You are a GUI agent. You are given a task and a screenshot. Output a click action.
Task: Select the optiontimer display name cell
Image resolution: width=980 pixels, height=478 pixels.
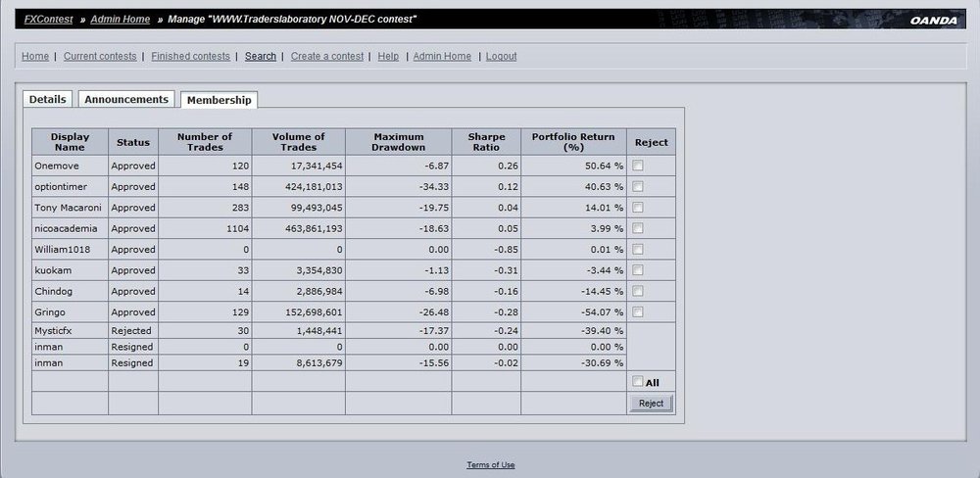click(70, 187)
